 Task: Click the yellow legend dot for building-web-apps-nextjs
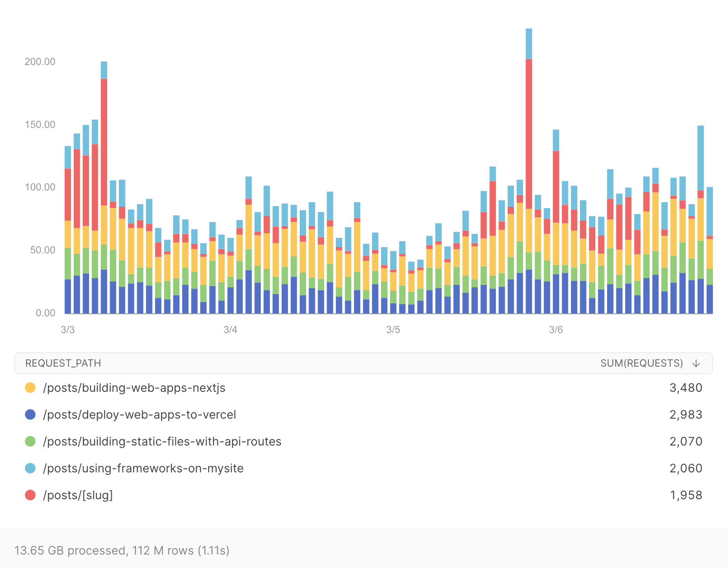point(31,388)
